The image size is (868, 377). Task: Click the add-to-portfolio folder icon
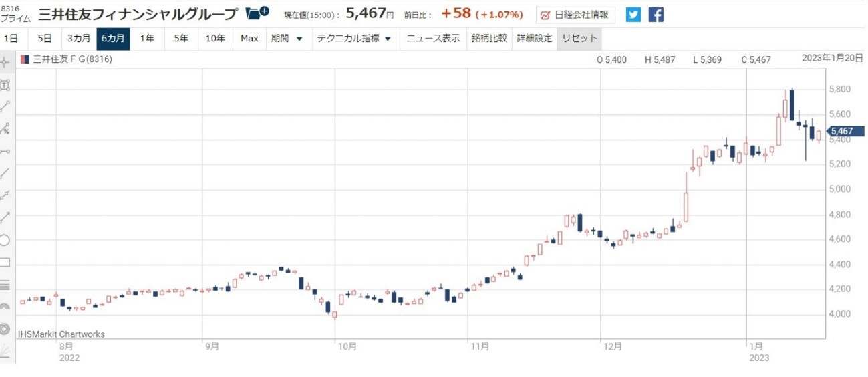(257, 13)
